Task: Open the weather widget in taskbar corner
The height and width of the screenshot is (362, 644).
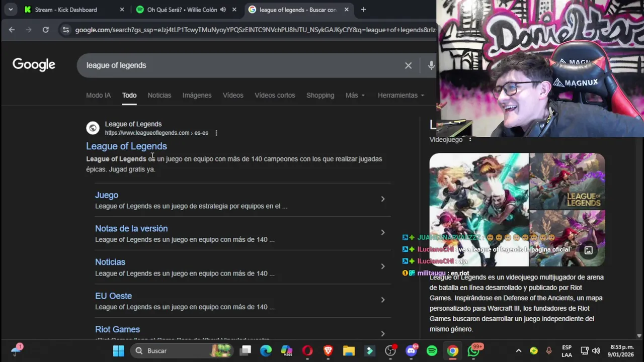Action: pos(17,350)
